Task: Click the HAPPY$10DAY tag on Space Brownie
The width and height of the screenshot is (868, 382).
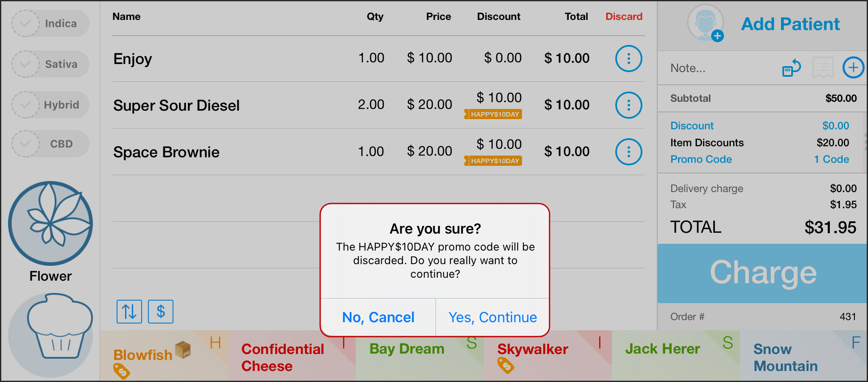Action: pos(492,161)
